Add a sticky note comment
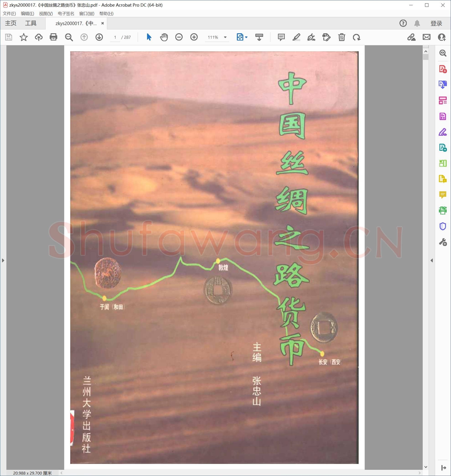The image size is (451, 476). (281, 37)
